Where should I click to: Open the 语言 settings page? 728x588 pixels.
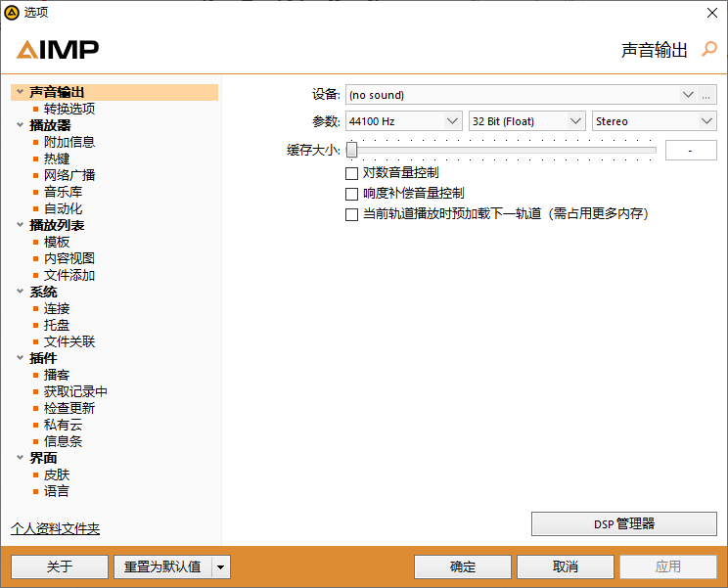point(57,491)
